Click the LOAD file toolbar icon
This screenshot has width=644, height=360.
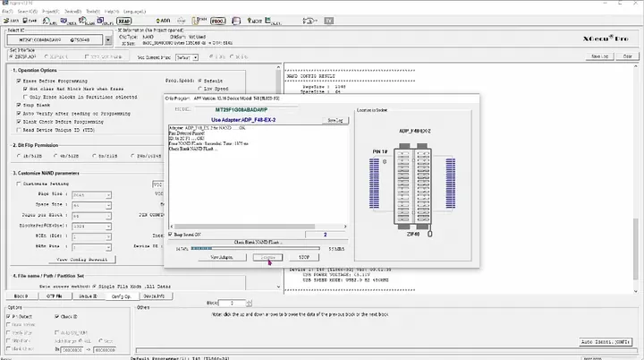[11, 21]
